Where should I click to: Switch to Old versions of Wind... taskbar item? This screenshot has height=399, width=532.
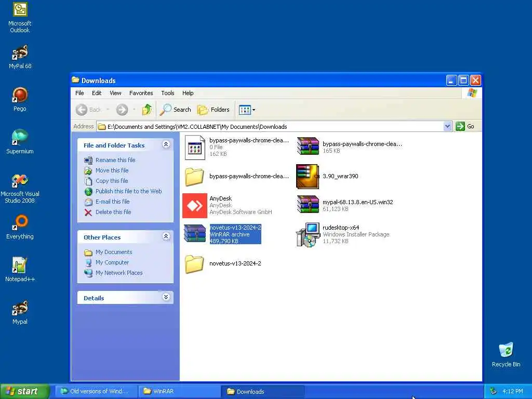(x=96, y=391)
